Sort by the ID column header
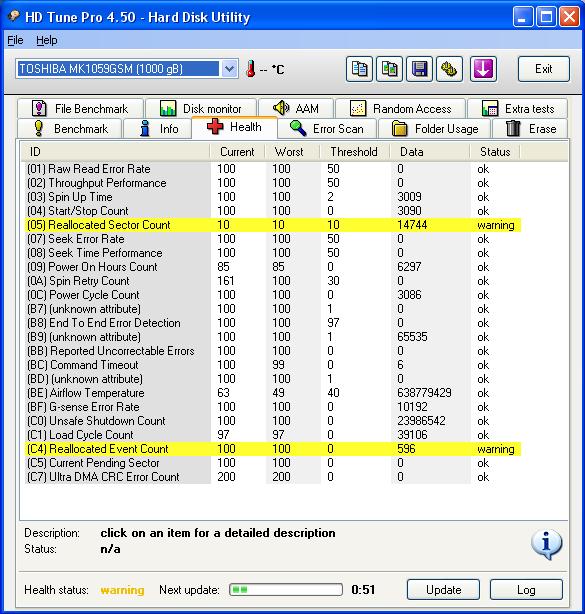 tap(116, 152)
